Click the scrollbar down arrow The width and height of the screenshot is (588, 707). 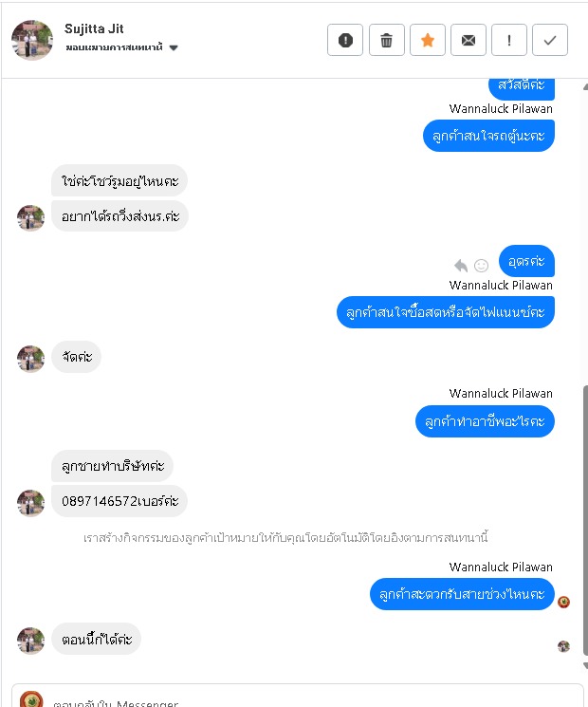pos(585,665)
